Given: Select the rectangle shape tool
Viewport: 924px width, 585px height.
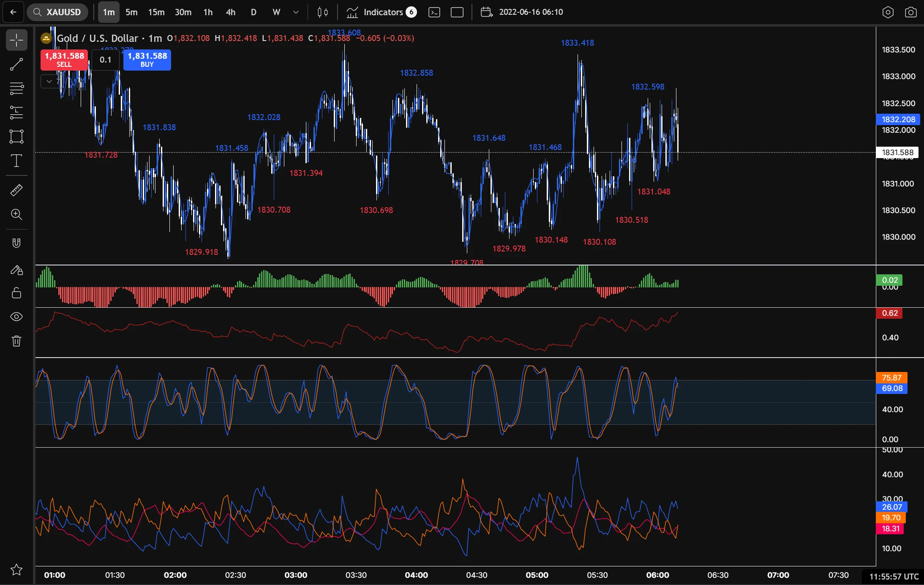Looking at the screenshot, I should (x=16, y=137).
